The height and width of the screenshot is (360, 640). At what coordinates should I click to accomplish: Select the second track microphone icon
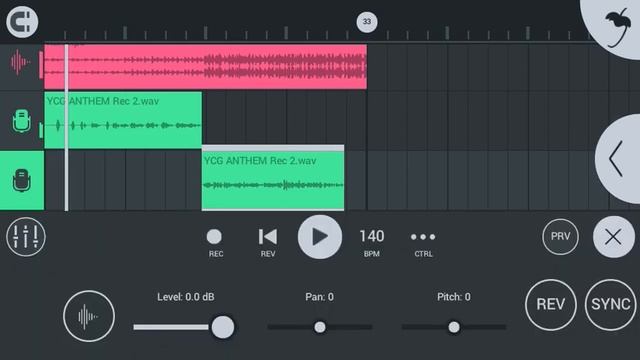point(21,121)
